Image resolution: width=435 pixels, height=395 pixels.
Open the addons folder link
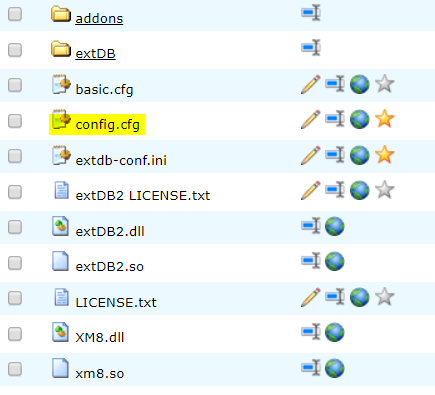99,18
